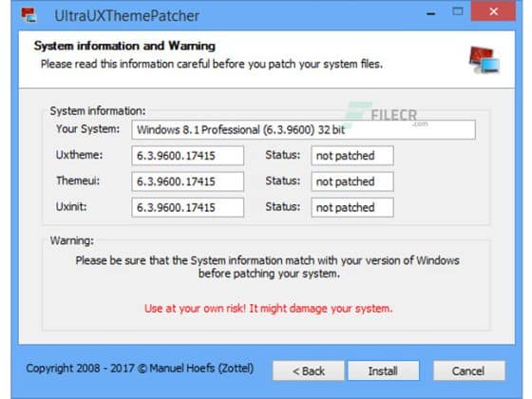This screenshot has height=399, width=532.
Task: Click the 'Please read this information careful' subtitle
Action: pyautogui.click(x=212, y=64)
